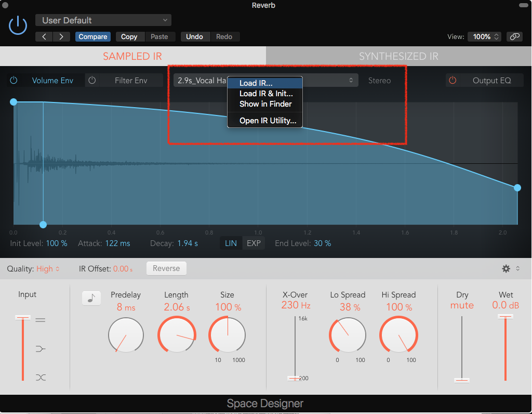Viewport: 532px width, 414px height.
Task: Click the Dry level slider handle
Action: 462,380
